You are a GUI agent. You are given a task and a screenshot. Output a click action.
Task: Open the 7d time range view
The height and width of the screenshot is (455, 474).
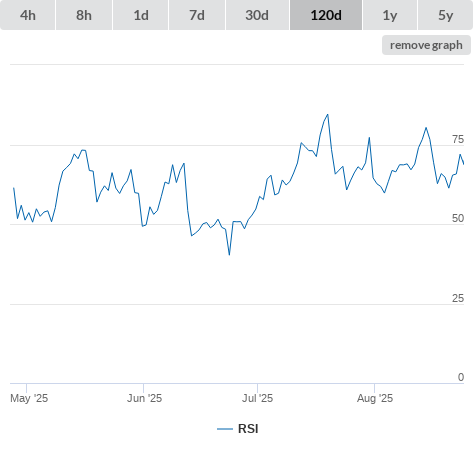[x=197, y=15]
